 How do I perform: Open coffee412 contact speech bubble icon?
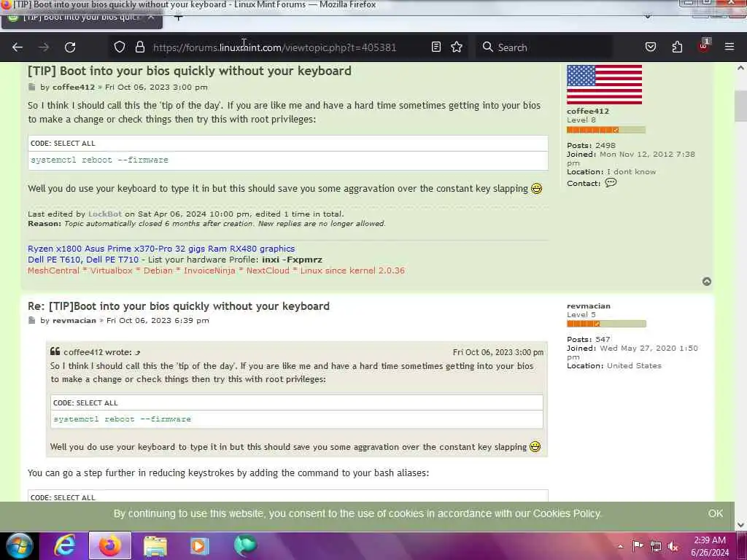[611, 182]
